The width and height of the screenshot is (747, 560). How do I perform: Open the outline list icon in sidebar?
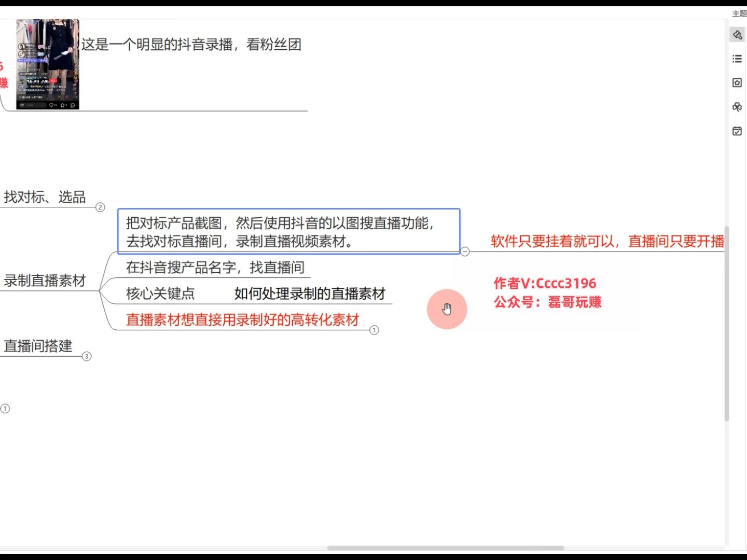(737, 59)
